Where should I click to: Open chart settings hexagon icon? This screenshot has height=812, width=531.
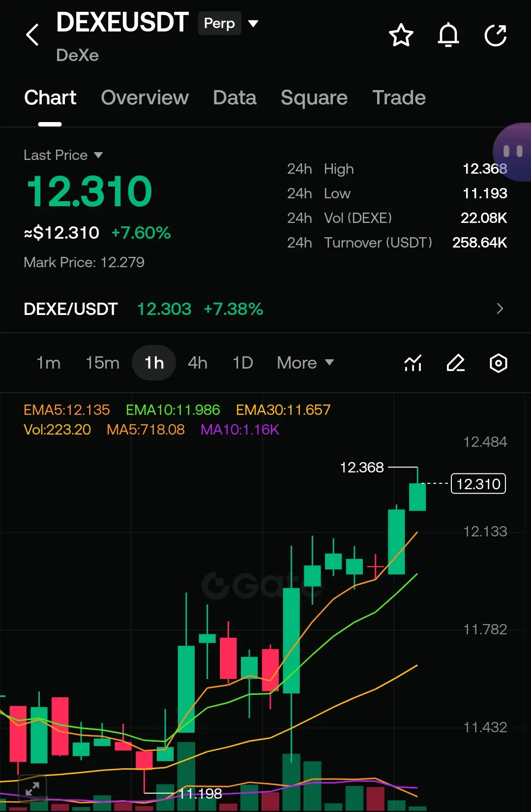click(x=499, y=363)
